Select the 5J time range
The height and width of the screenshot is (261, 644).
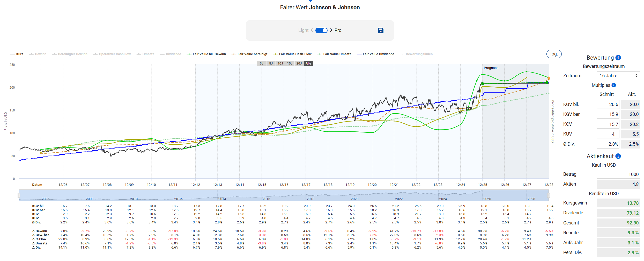261,64
